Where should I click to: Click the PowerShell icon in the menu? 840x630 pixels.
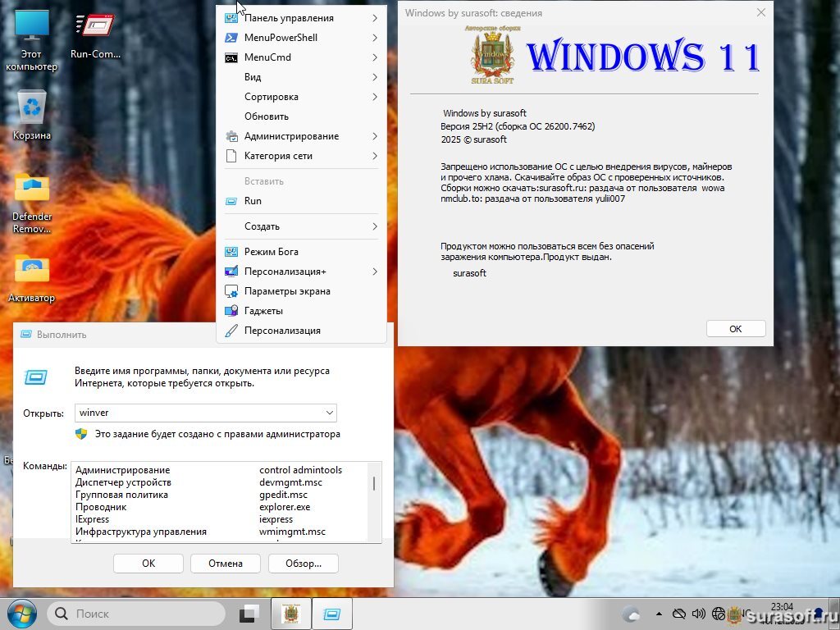coord(231,38)
